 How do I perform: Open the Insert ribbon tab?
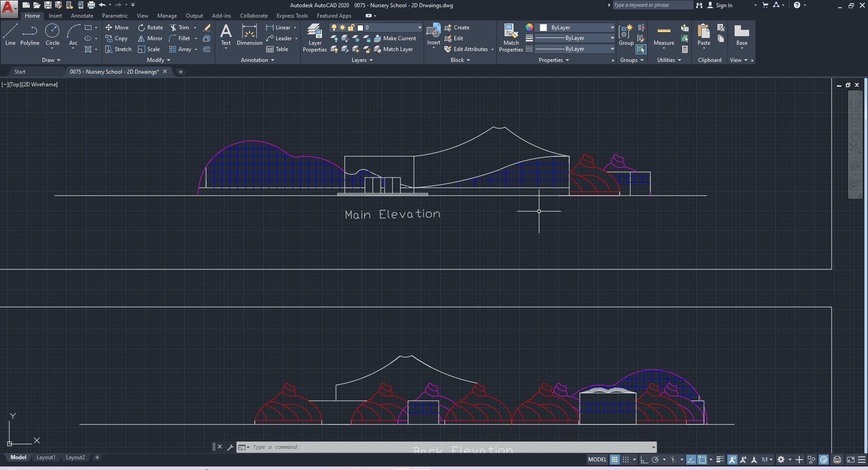[x=55, y=16]
